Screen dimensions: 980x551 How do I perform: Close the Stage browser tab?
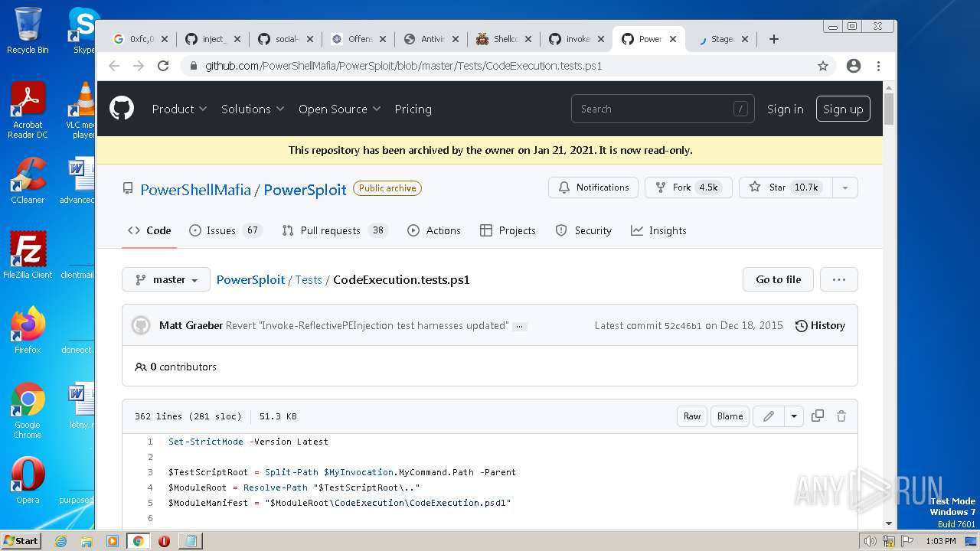(x=744, y=39)
